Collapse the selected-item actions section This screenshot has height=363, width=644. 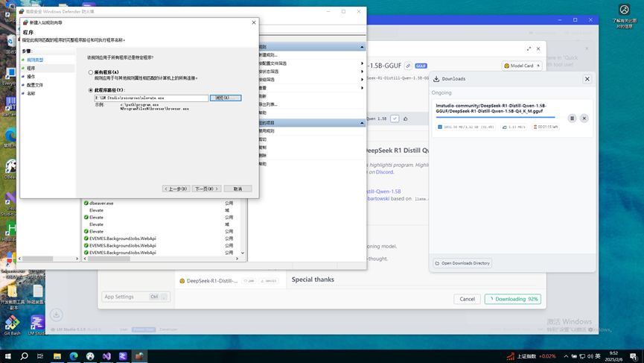pyautogui.click(x=362, y=123)
